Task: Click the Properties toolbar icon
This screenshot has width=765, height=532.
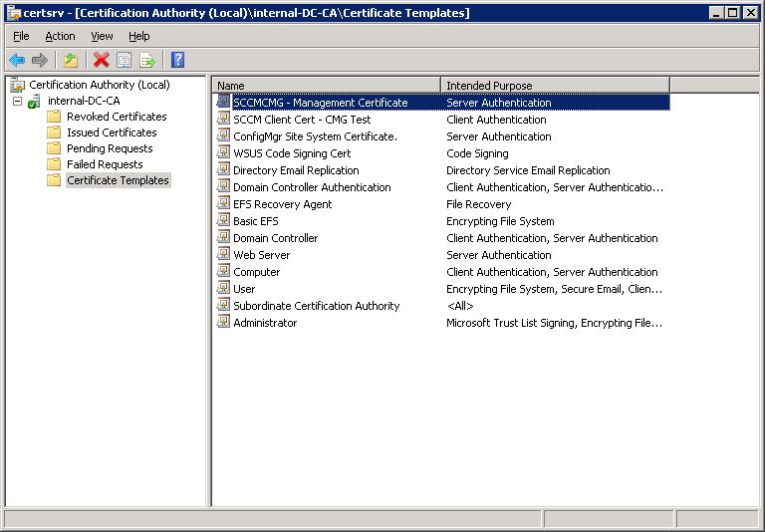Action: (x=124, y=60)
